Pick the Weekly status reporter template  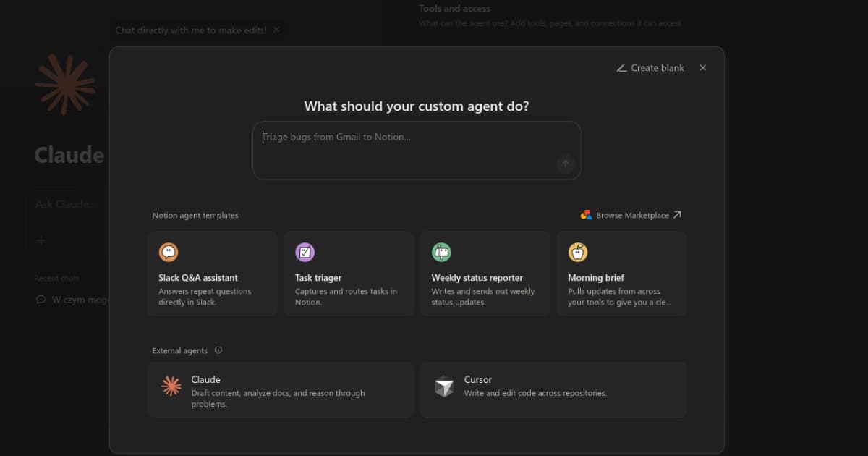[x=485, y=274]
